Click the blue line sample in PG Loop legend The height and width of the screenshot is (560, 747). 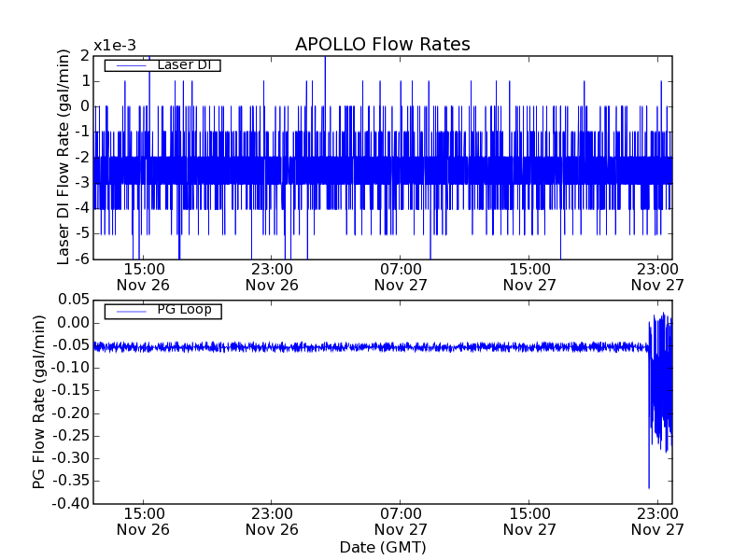coord(129,311)
